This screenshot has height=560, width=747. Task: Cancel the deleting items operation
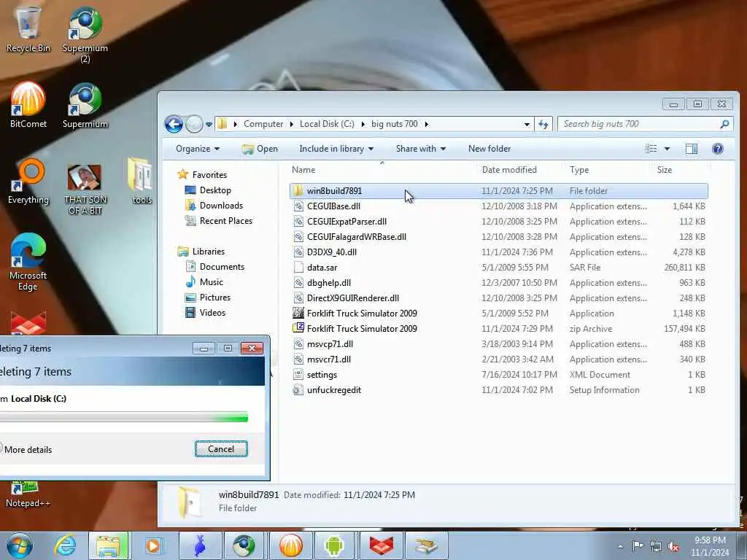221,449
